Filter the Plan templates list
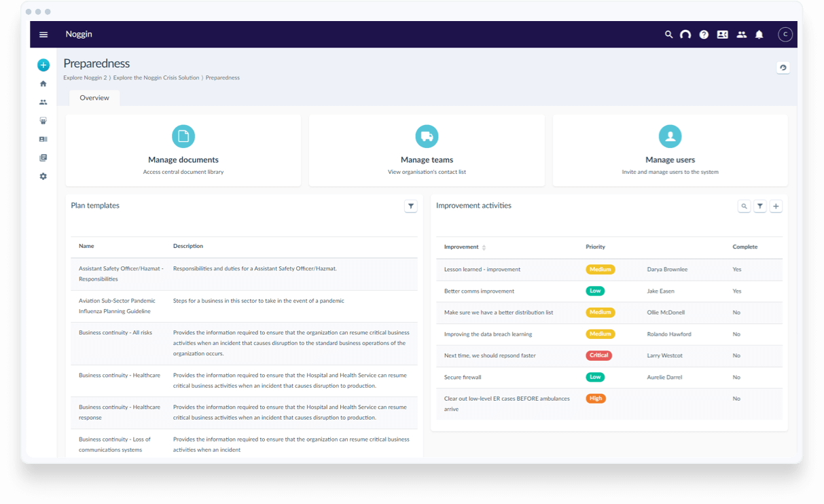This screenshot has height=504, width=824. pos(411,206)
